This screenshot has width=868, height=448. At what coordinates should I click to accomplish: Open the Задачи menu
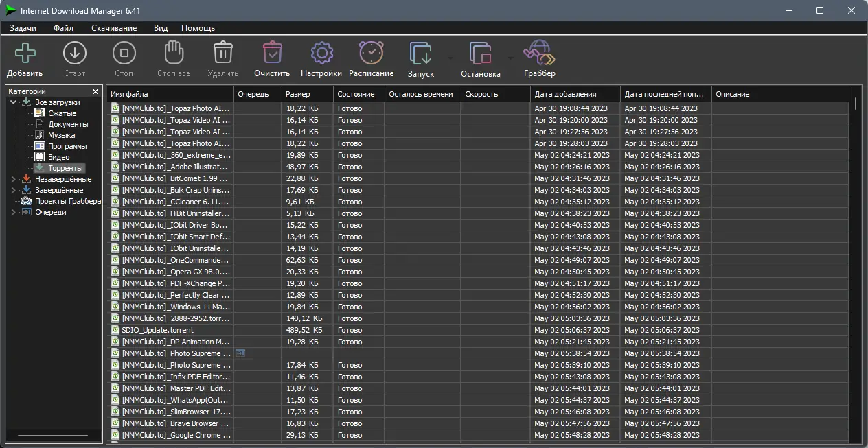click(x=23, y=28)
